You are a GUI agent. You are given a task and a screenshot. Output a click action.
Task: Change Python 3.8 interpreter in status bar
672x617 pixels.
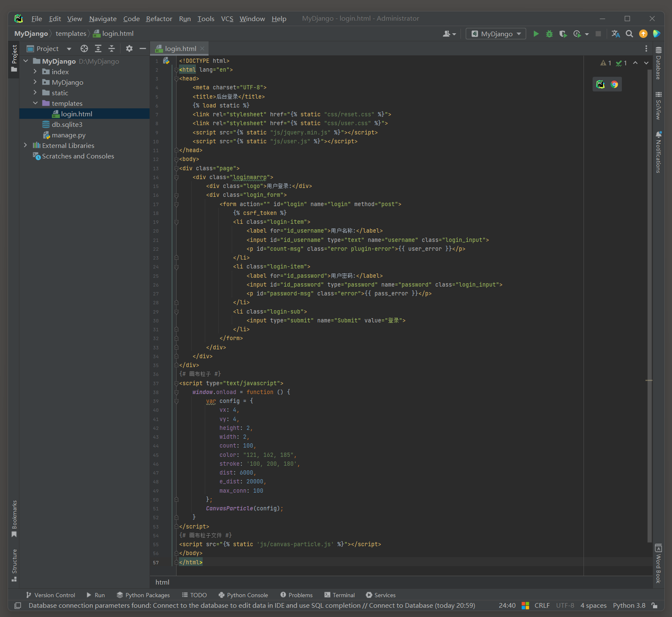click(629, 605)
